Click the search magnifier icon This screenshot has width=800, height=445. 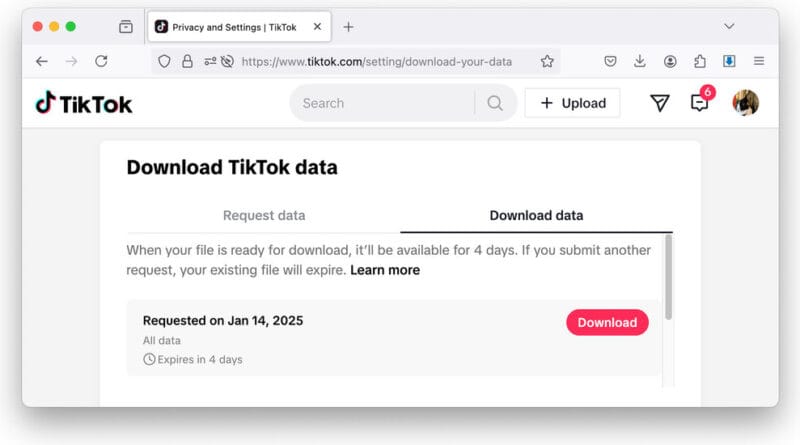tap(495, 103)
